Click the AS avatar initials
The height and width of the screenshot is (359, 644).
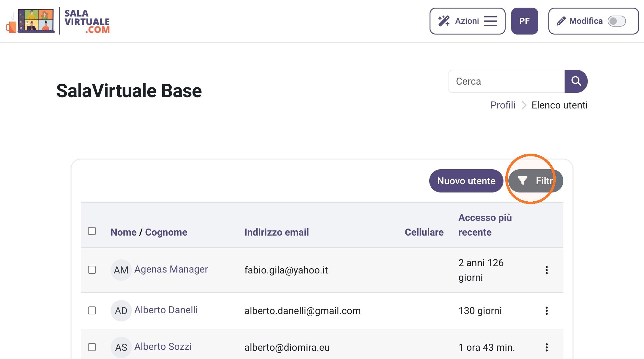click(121, 347)
